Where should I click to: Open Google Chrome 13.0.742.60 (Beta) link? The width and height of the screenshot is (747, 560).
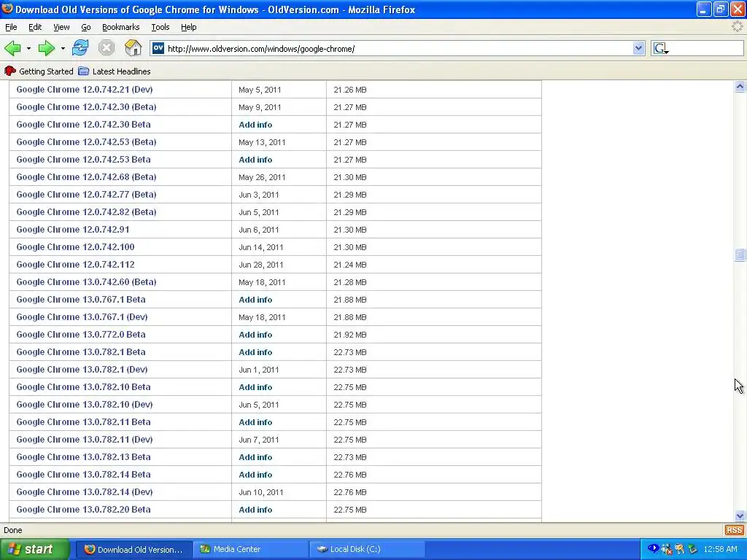pyautogui.click(x=86, y=282)
